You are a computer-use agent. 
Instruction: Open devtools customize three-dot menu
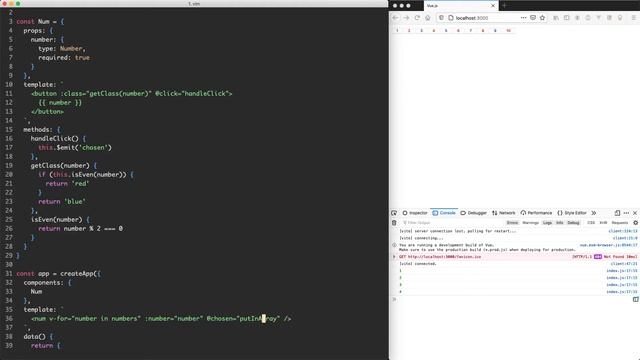coord(626,213)
